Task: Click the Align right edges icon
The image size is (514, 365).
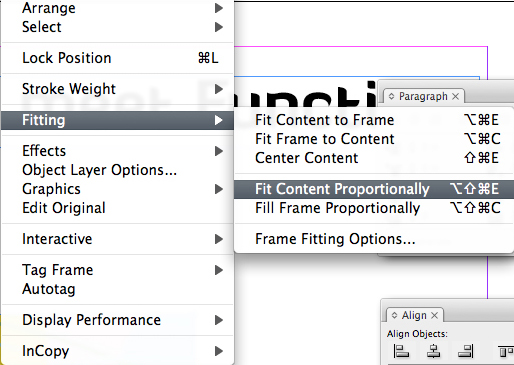Action: [x=466, y=351]
